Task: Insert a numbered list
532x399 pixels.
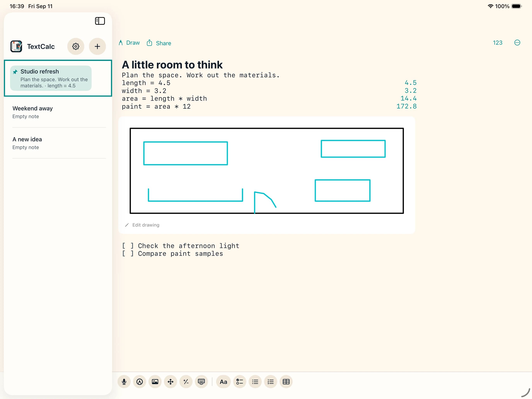Action: (x=271, y=382)
